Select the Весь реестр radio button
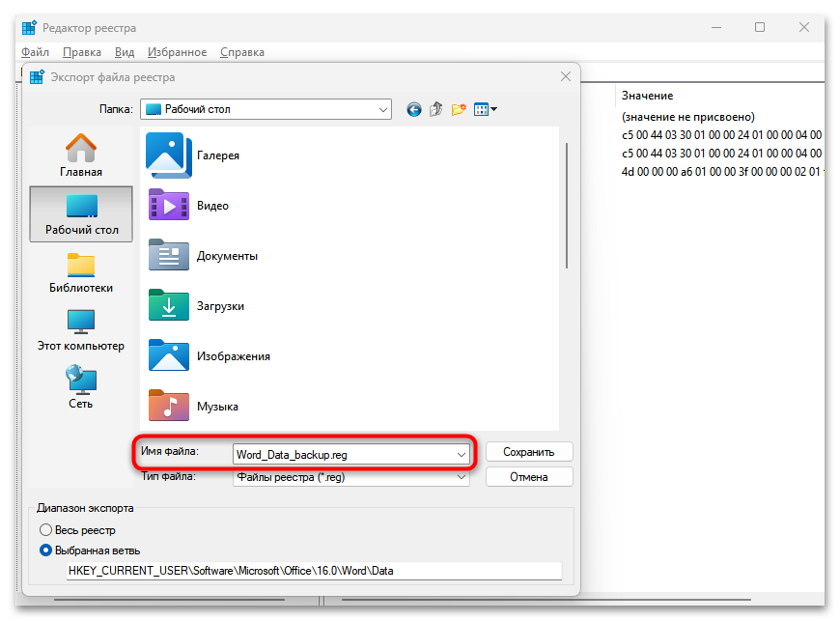This screenshot has height=621, width=840. click(45, 529)
